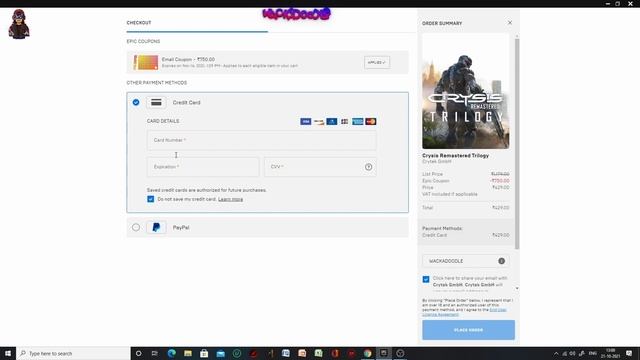This screenshot has height=360, width=640.
Task: Open Cortana circle icon on the taskbar
Action: pos(138,353)
